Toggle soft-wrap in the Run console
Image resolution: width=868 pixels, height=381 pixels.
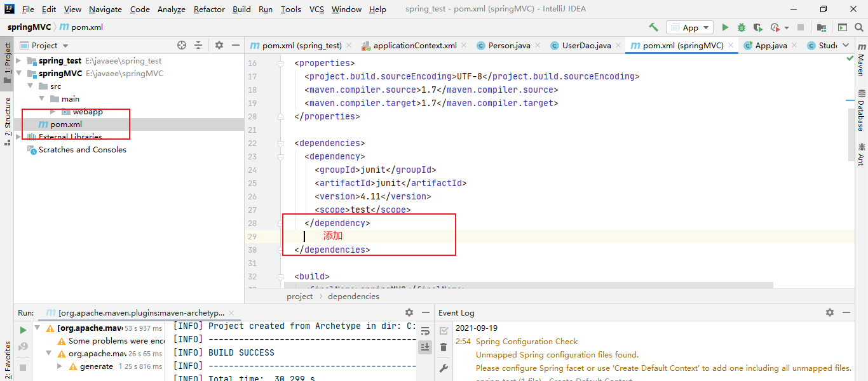[426, 331]
